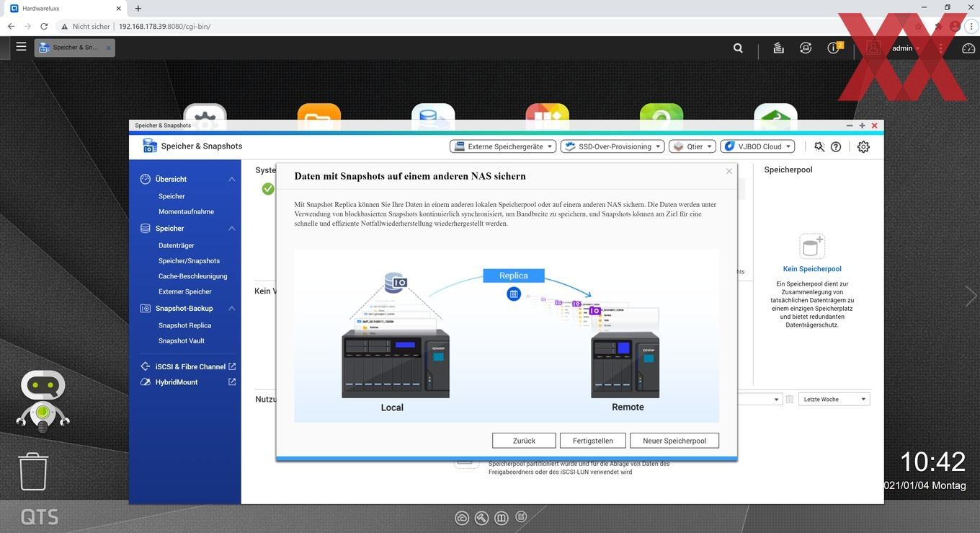Go to next desktop page arrow
This screenshot has width=980, height=533.
[971, 296]
